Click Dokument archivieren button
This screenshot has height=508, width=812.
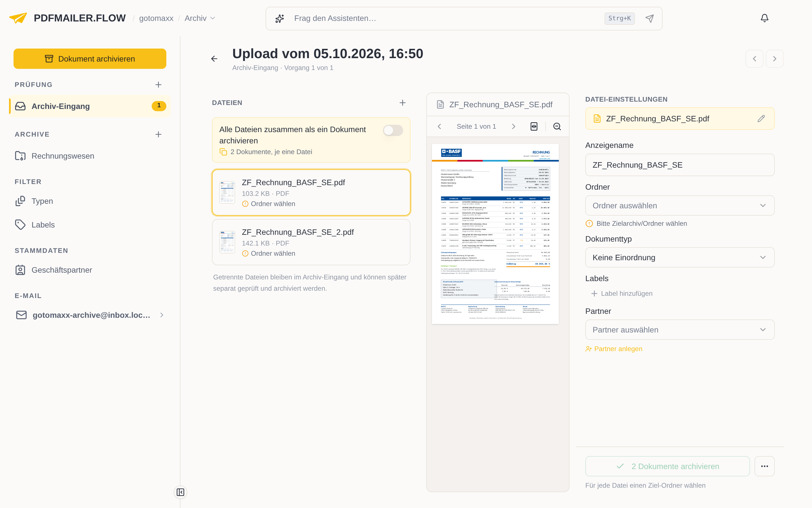point(90,59)
